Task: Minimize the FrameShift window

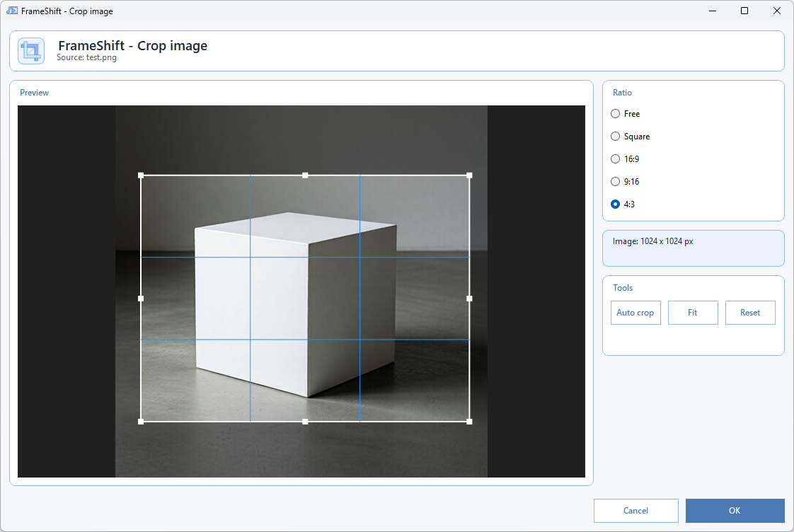Action: point(713,11)
